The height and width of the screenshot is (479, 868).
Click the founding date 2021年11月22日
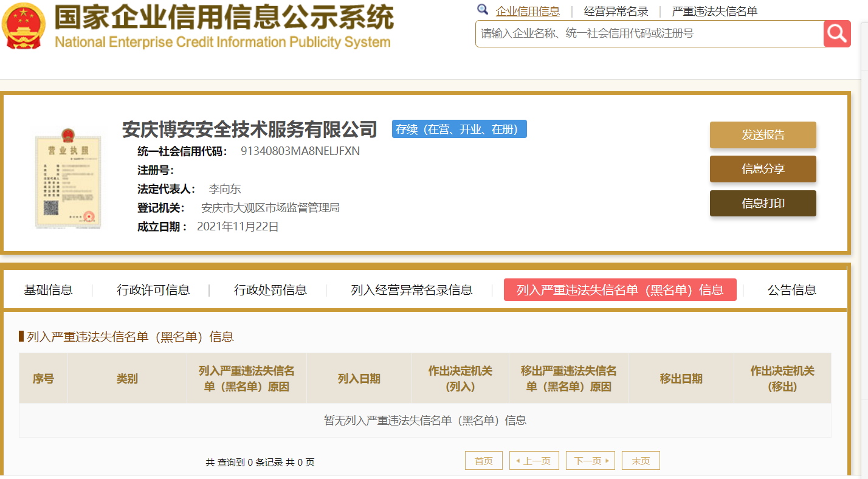pyautogui.click(x=238, y=227)
